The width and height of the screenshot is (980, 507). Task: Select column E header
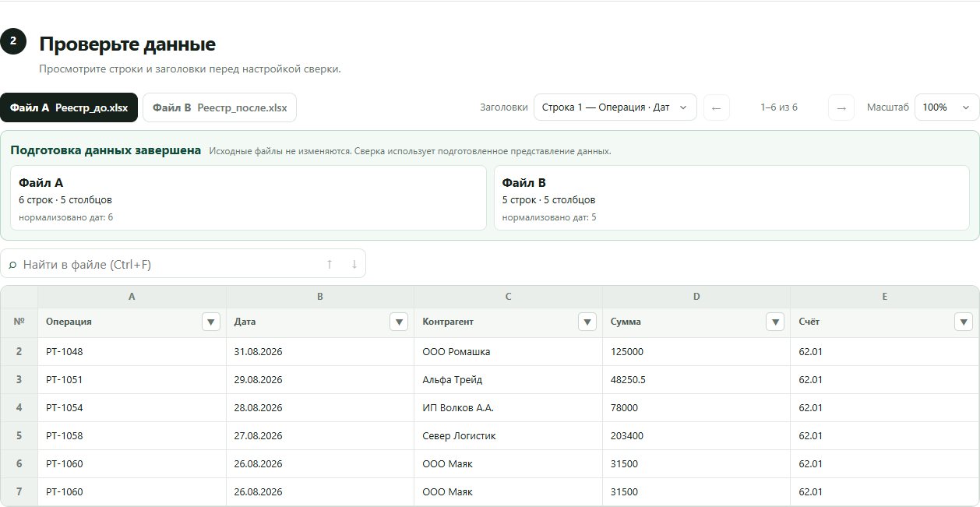pyautogui.click(x=885, y=297)
